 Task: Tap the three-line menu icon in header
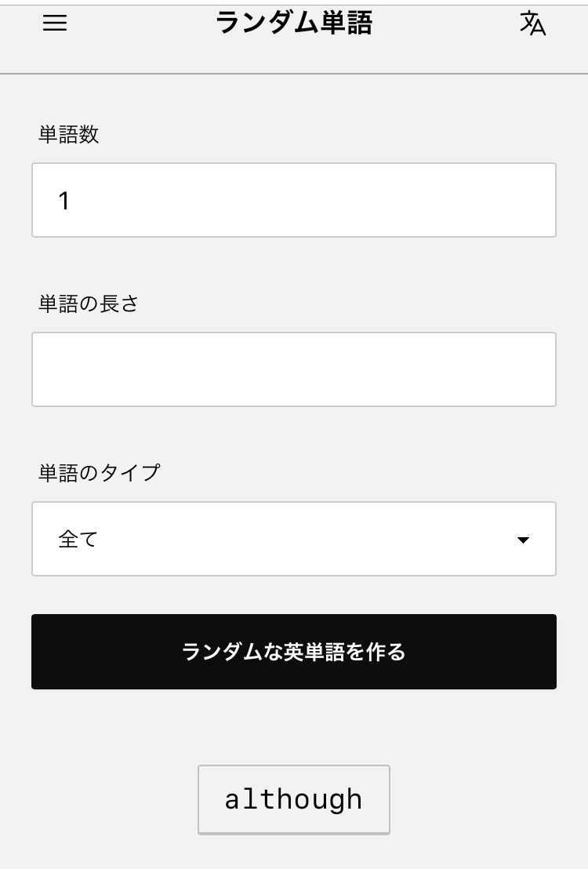(55, 24)
